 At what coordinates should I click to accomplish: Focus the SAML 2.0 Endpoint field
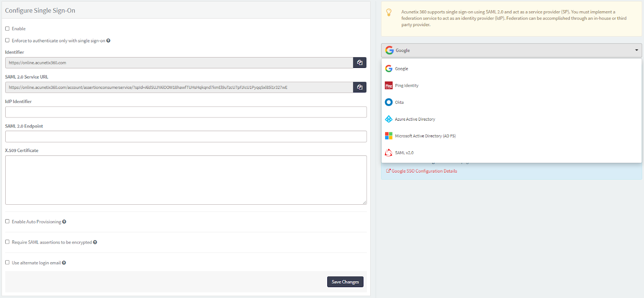click(x=186, y=137)
